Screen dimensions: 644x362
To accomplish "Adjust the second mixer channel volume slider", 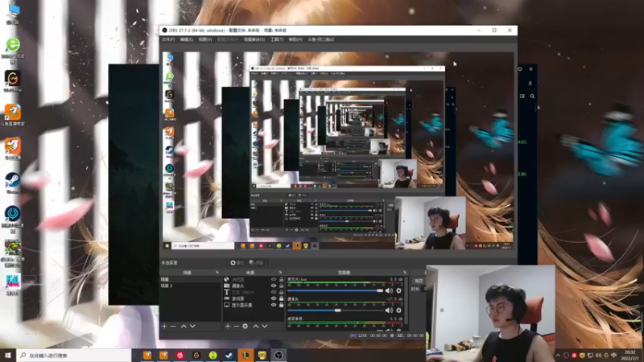I will tap(335, 311).
